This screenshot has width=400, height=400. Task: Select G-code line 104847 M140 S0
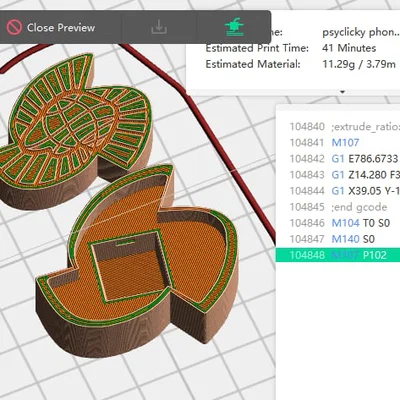pos(338,239)
